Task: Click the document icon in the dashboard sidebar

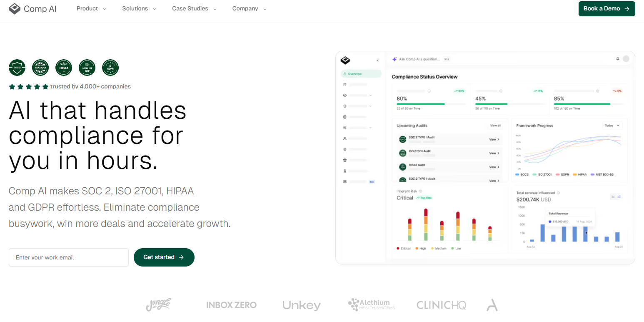Action: coord(345,117)
